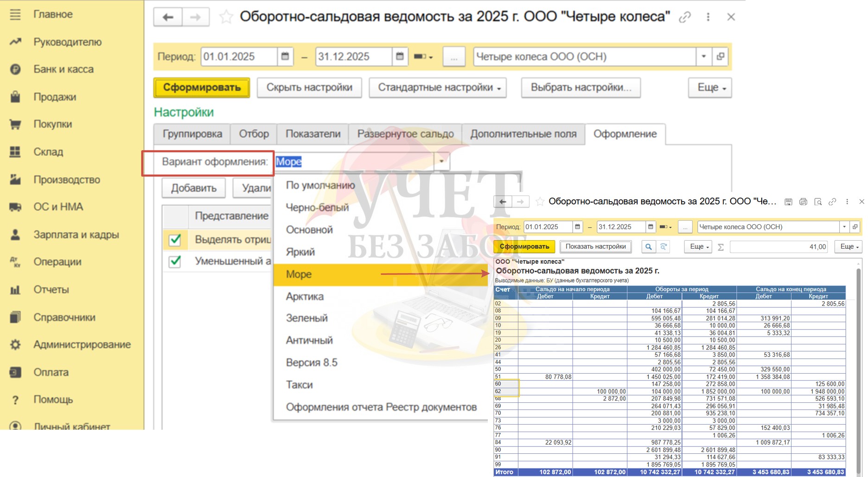Open the Операции section

(x=57, y=261)
